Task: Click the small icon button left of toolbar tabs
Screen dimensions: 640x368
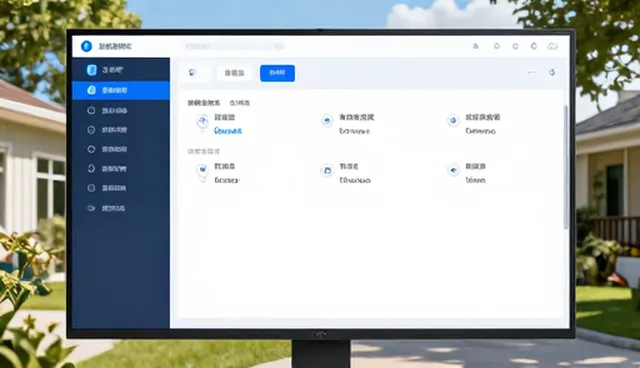Action: pos(193,73)
